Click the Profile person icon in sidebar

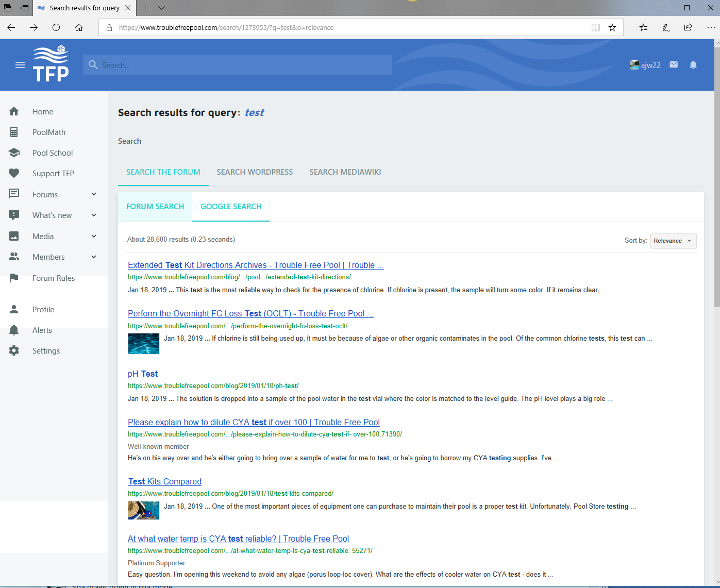14,309
